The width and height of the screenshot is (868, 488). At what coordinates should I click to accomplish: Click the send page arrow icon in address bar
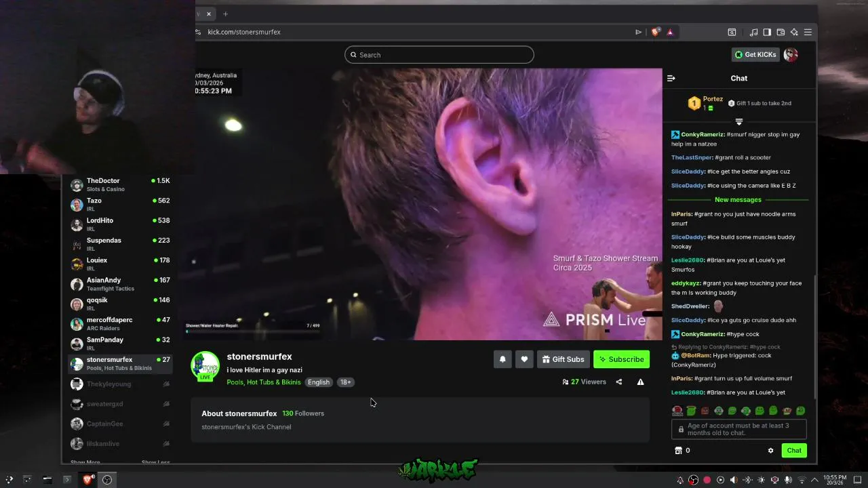coord(638,32)
